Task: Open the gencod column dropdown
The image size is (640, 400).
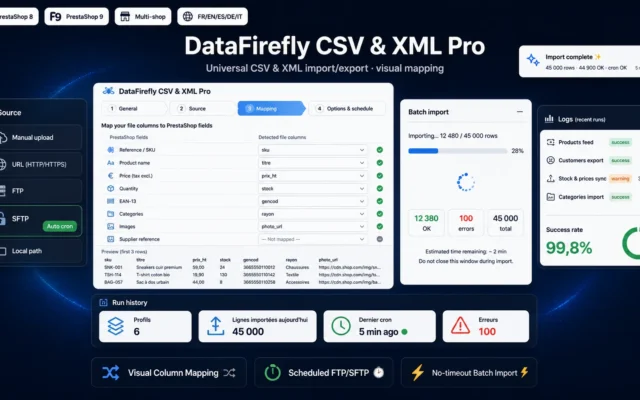Action: point(313,201)
